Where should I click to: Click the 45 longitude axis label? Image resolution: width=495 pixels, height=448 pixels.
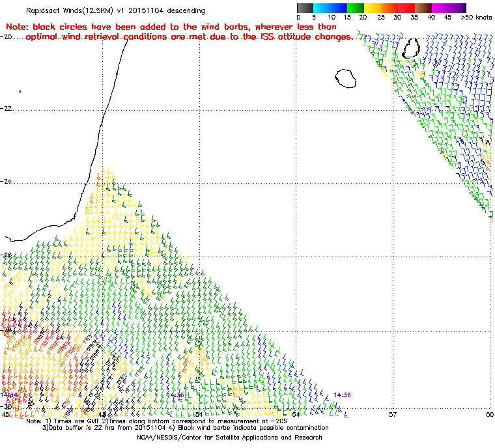pos(5,414)
